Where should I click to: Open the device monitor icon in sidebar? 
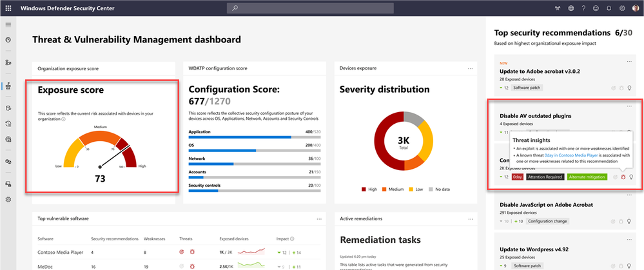point(8,184)
